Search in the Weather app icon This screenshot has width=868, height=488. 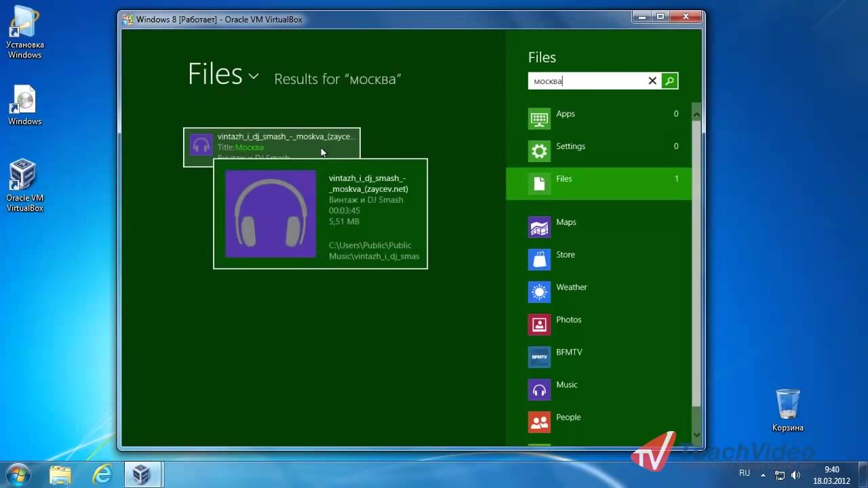pos(539,292)
